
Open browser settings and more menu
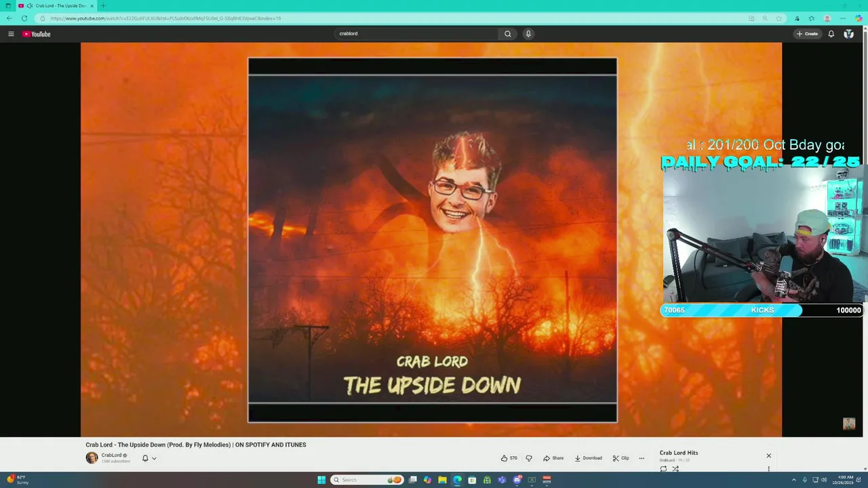point(843,18)
